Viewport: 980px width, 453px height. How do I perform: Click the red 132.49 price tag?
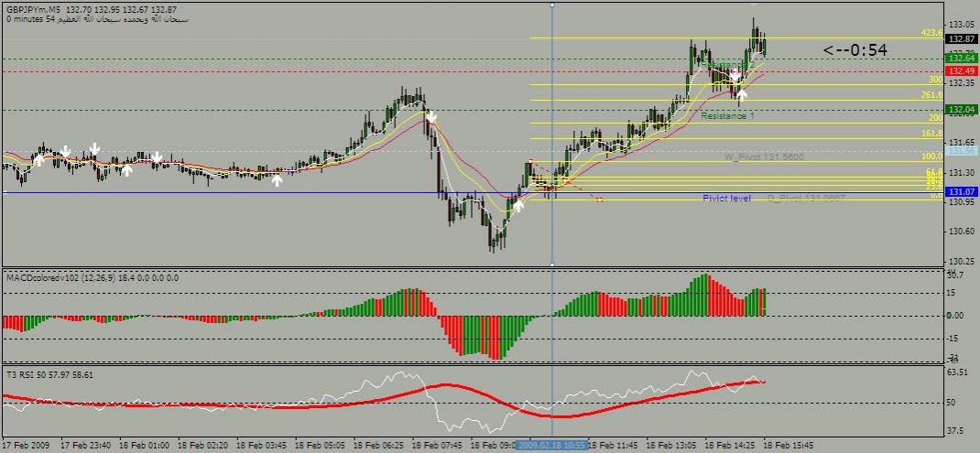tap(962, 71)
